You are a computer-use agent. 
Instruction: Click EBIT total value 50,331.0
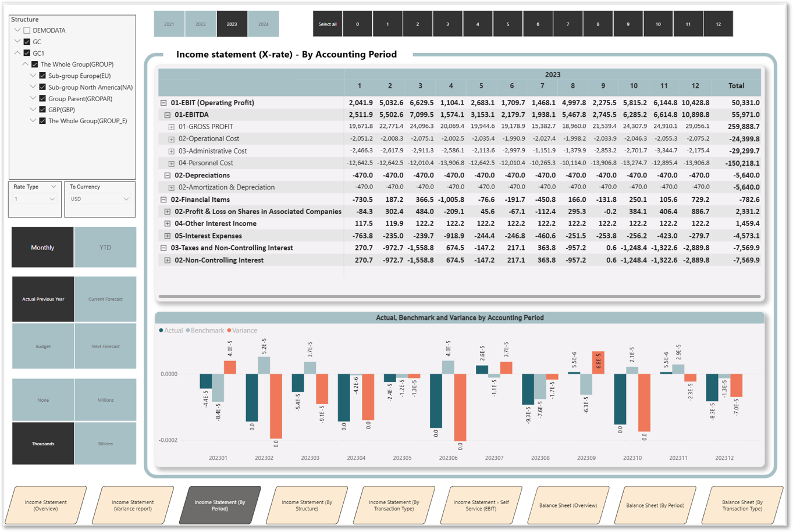(745, 103)
